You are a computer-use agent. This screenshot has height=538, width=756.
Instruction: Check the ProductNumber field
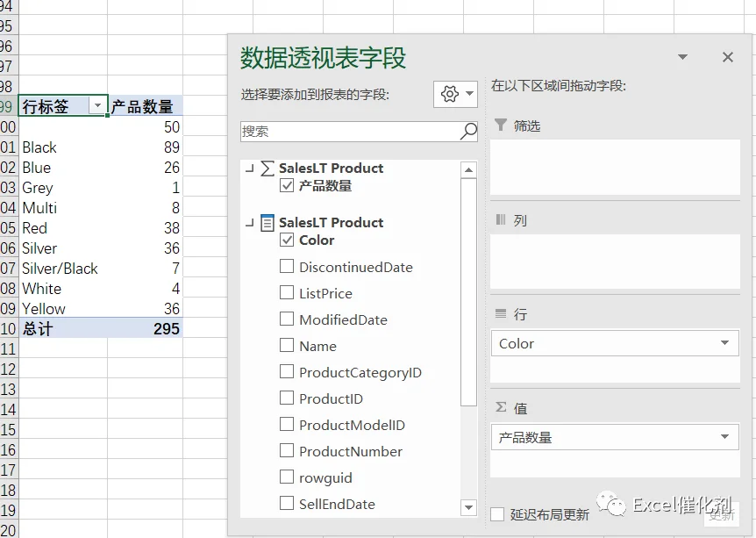coord(287,450)
